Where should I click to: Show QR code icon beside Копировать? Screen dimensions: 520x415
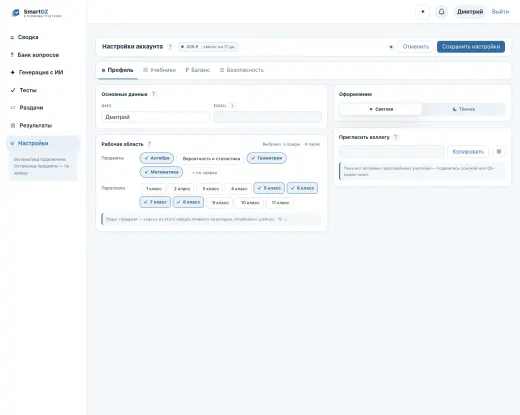point(499,152)
